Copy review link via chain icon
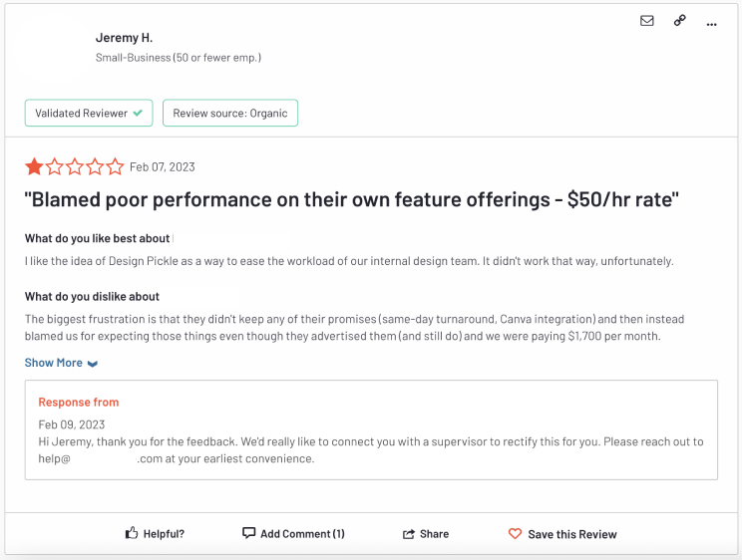The image size is (742, 560). point(680,20)
